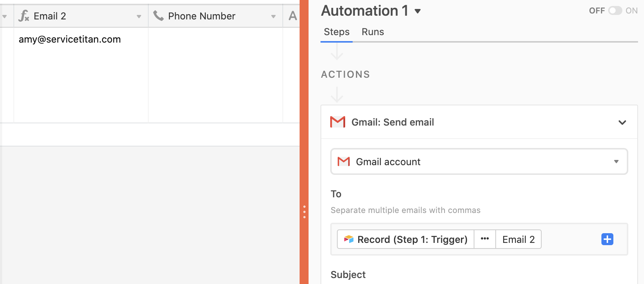The height and width of the screenshot is (284, 644).
Task: Open the Phone Number column dropdown arrow
Action: [x=273, y=16]
